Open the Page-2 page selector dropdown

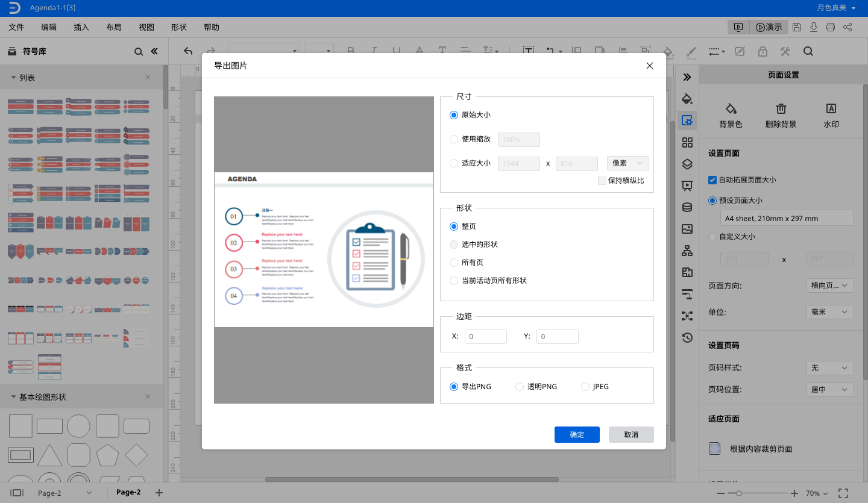(x=64, y=493)
